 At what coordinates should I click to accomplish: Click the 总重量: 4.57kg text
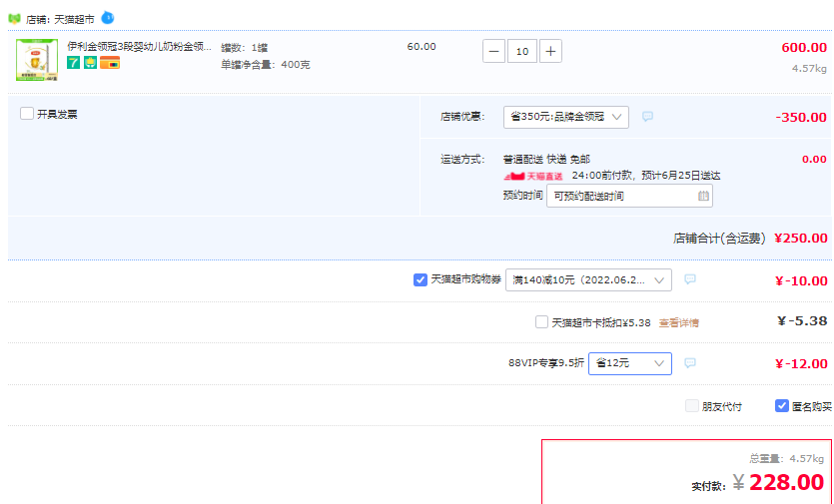coord(787,459)
